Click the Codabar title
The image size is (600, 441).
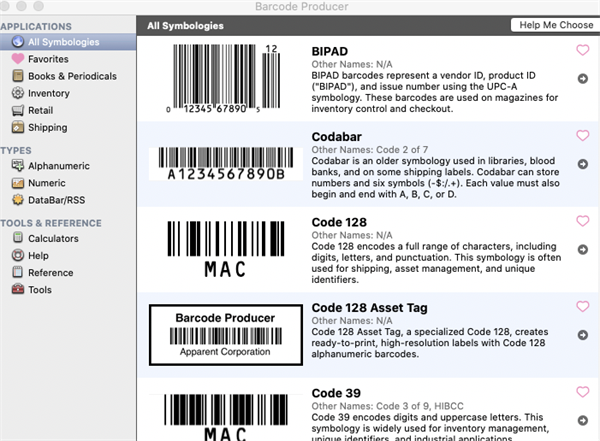click(336, 137)
